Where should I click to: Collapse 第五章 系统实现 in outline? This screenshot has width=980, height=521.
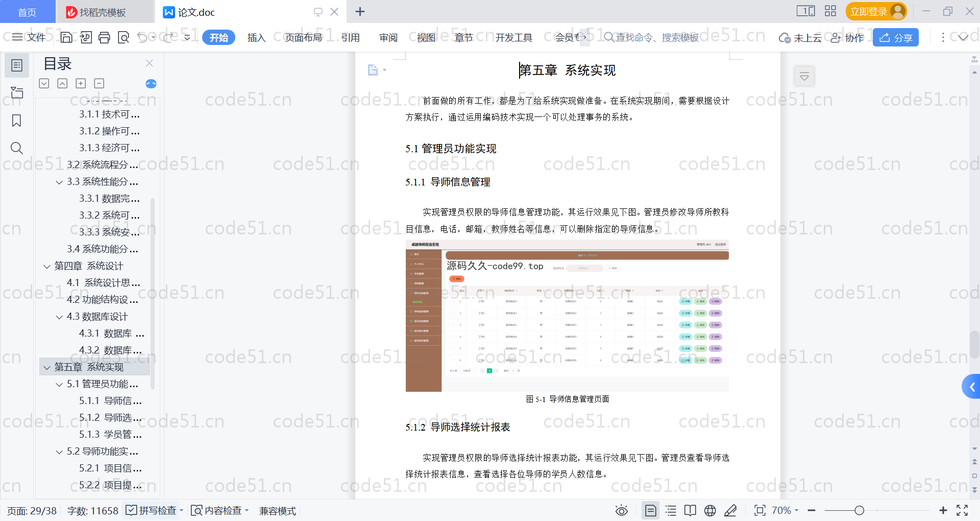click(47, 367)
